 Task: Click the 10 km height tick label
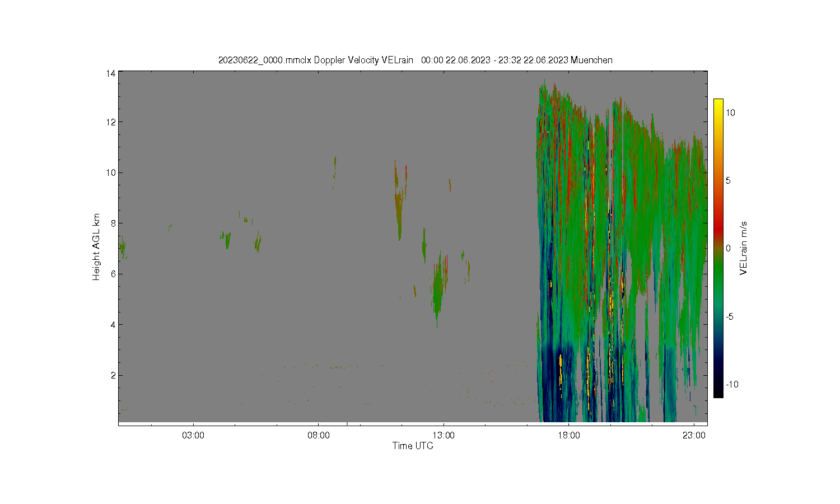click(111, 172)
